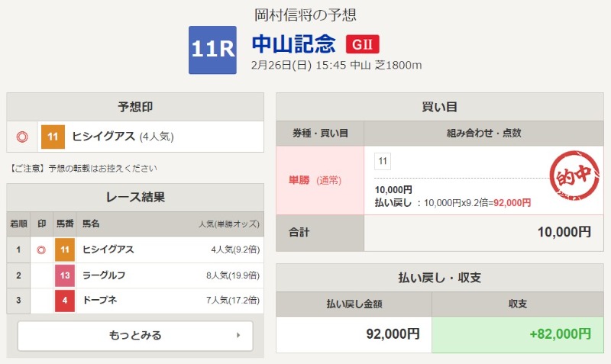Click the 買い目 section header
Image resolution: width=611 pixels, height=364 pixels.
439,107
